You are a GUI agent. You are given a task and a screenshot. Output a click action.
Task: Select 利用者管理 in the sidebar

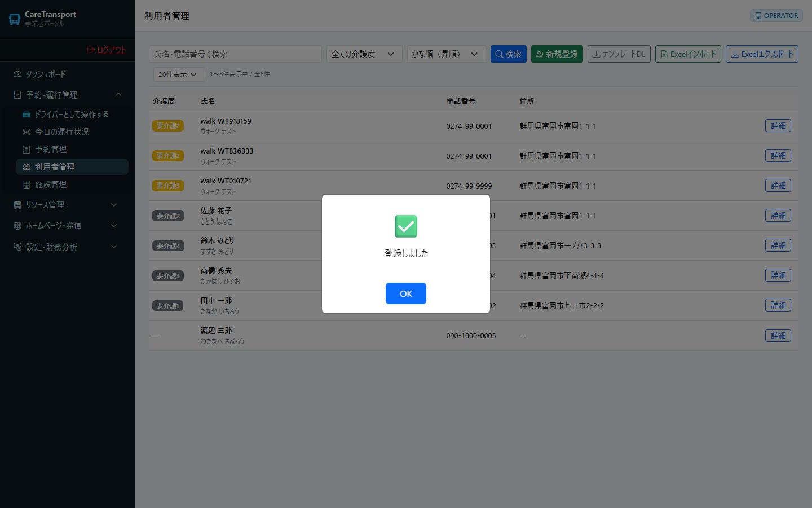tap(72, 167)
